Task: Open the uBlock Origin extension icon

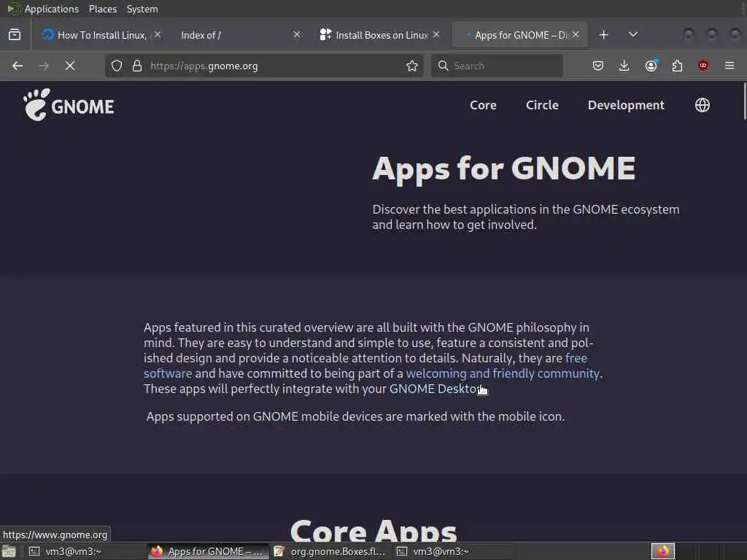Action: [x=703, y=66]
